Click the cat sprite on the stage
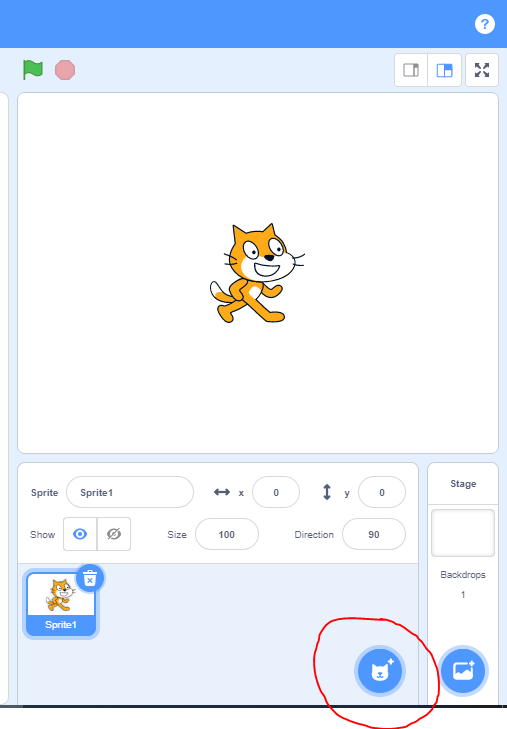 257,273
